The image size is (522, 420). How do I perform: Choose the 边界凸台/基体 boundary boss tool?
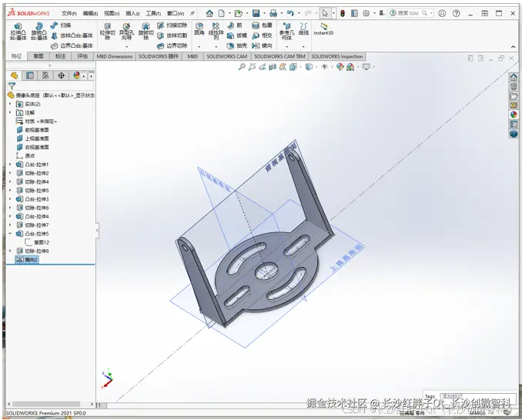point(72,45)
